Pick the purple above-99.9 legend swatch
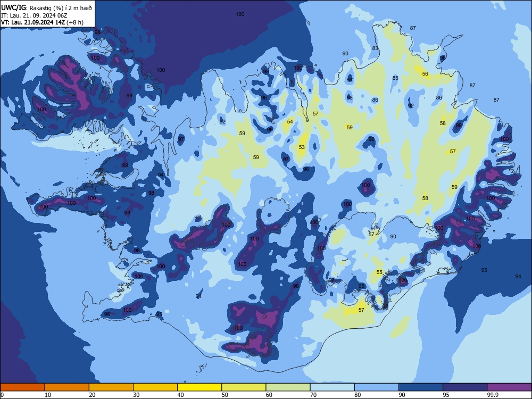The image size is (532, 399). point(509,387)
